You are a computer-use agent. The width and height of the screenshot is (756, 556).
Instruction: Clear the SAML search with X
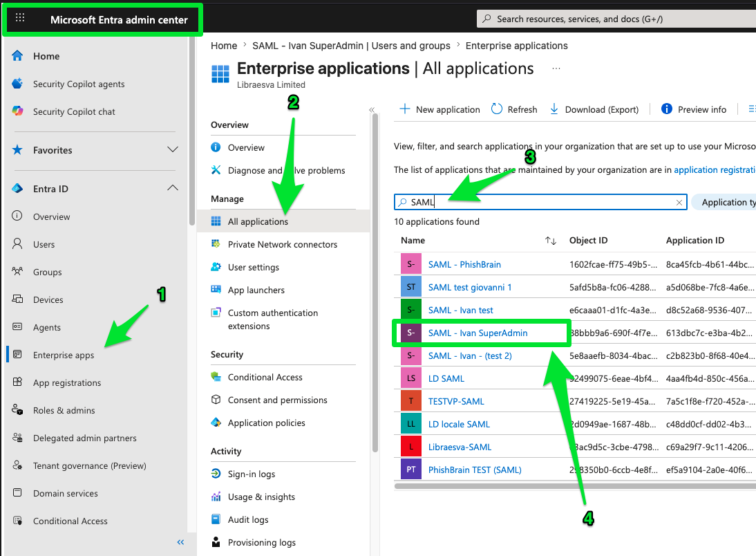(679, 202)
